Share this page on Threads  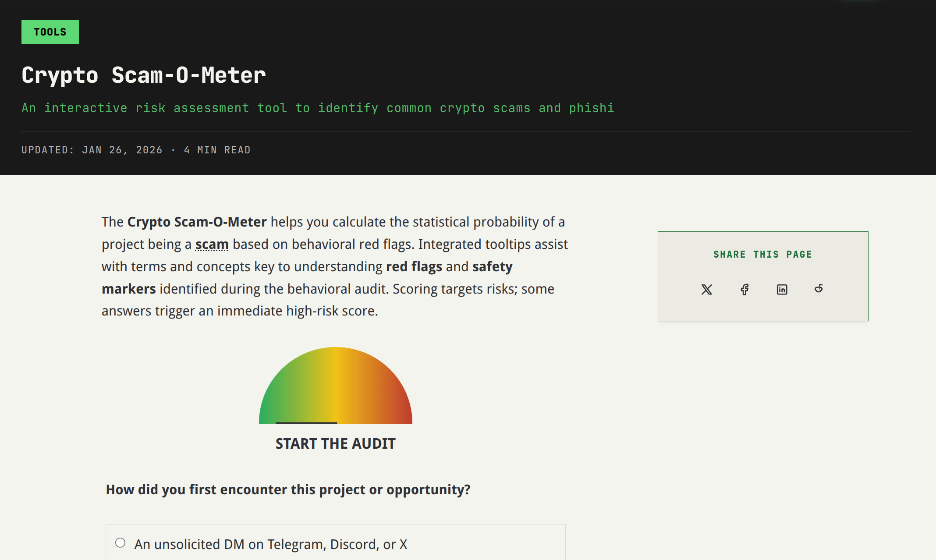point(819,289)
